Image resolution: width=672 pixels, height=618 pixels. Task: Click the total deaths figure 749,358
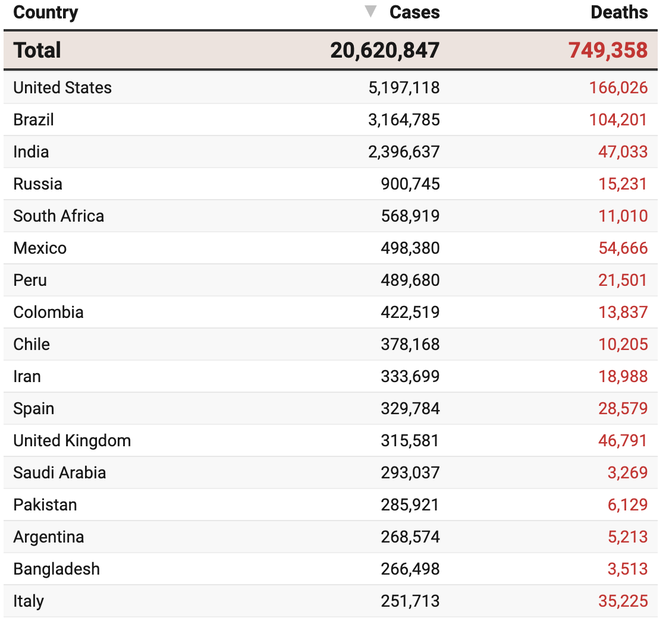(x=608, y=51)
